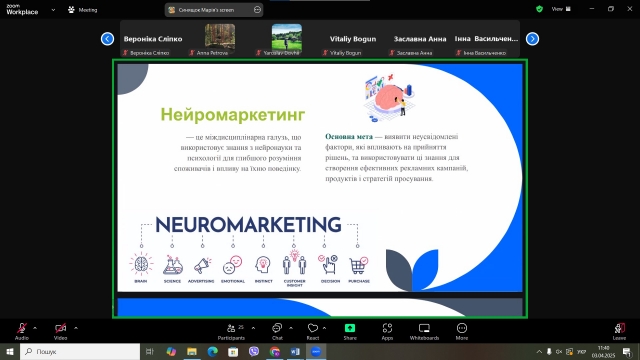Open Microsoft Edge from the taskbar

point(212,351)
